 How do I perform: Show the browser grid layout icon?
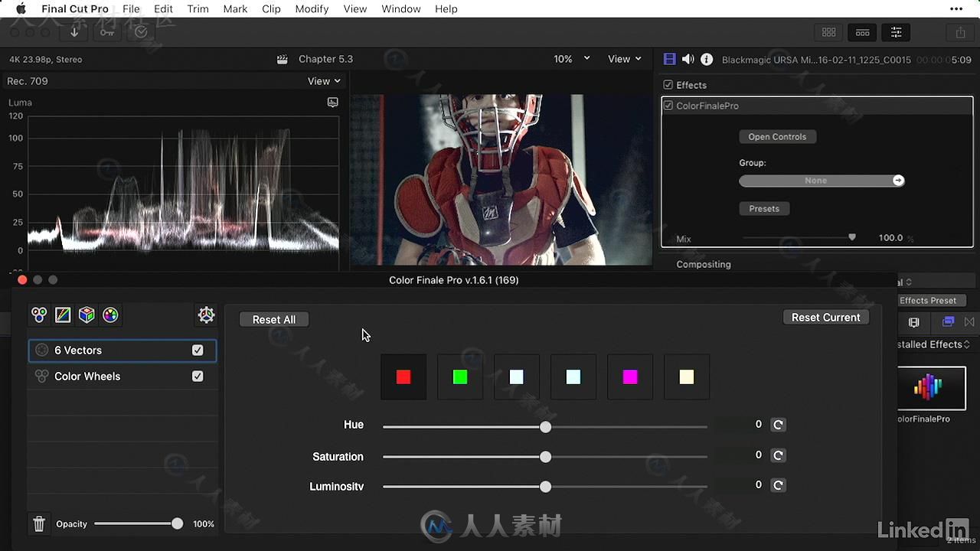coord(828,32)
